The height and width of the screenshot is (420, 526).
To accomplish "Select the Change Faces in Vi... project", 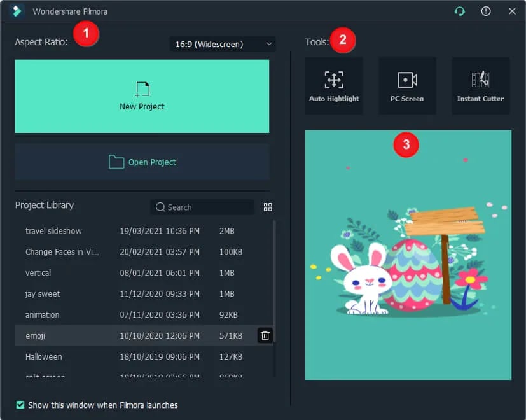I will (144, 252).
